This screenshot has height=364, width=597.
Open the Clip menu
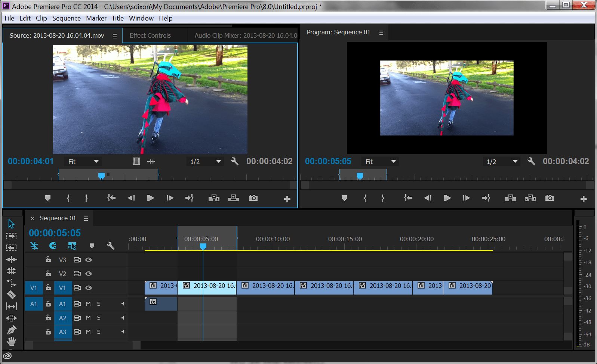click(41, 18)
